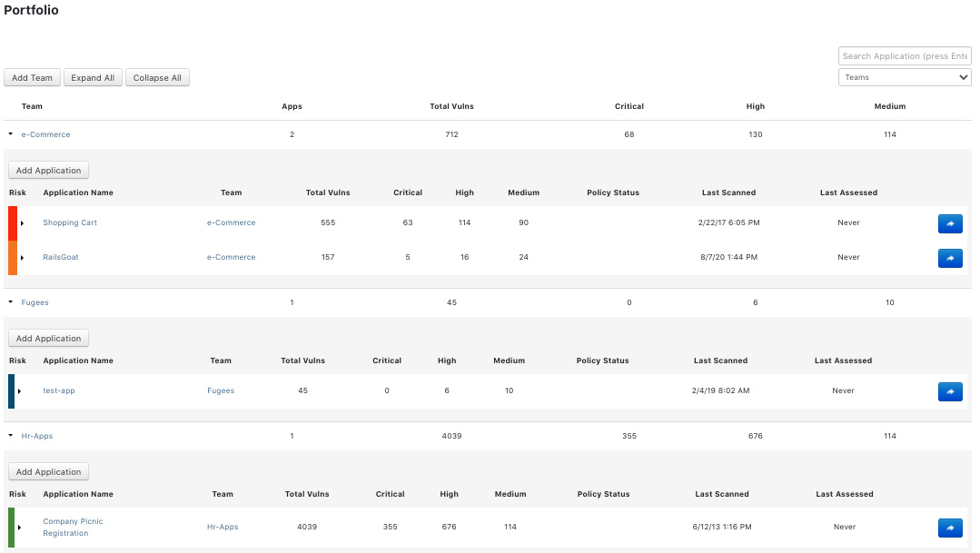Click the share arrow icon for test-app

pyautogui.click(x=949, y=391)
